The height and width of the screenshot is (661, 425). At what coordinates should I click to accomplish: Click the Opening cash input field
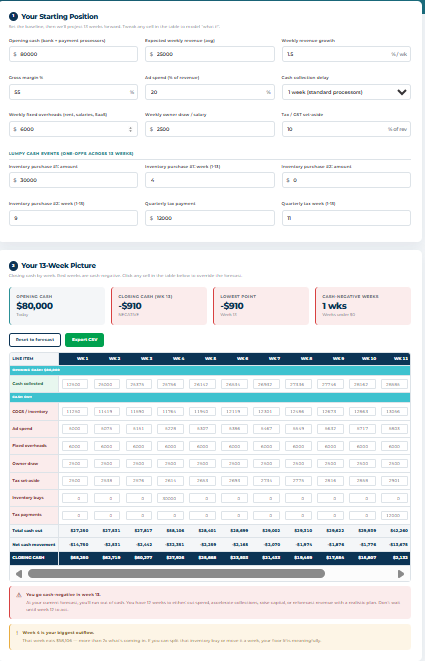point(73,54)
